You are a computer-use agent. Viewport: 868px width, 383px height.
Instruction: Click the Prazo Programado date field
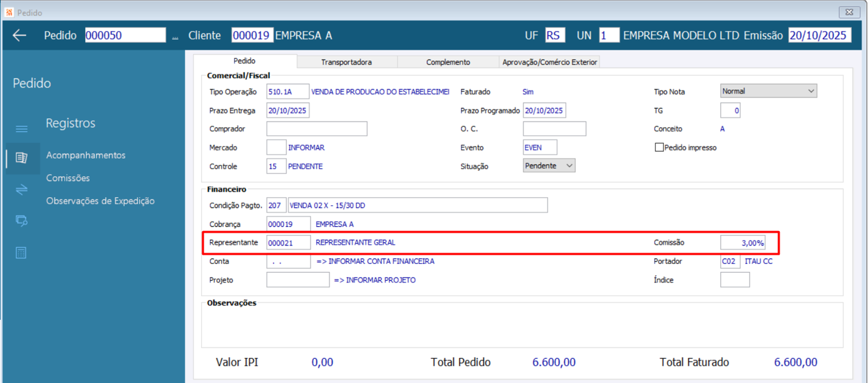(544, 110)
